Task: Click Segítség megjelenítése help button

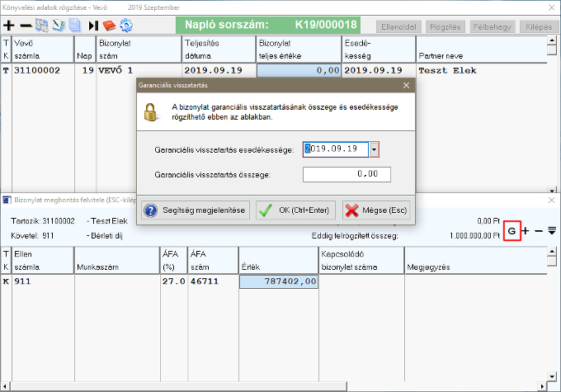Action: click(196, 210)
